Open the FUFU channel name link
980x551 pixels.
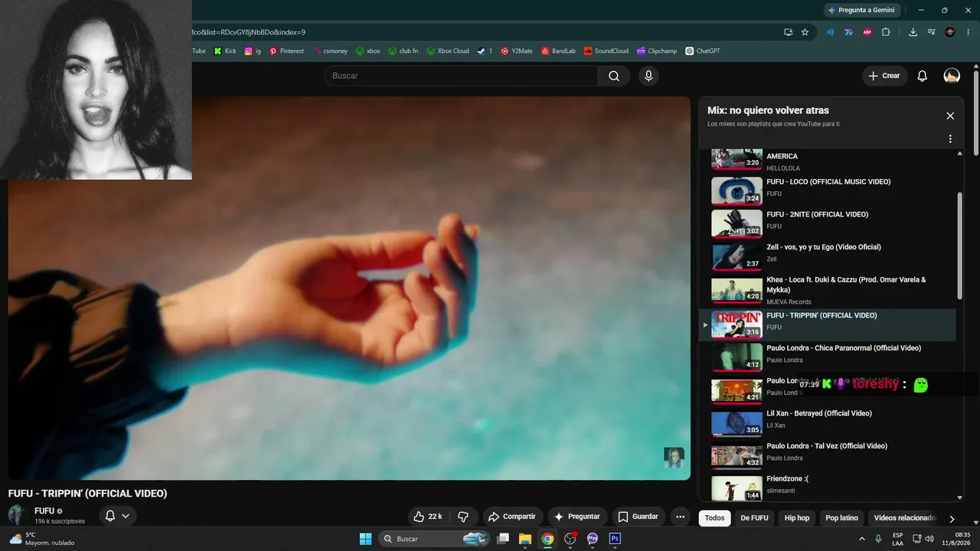point(44,510)
